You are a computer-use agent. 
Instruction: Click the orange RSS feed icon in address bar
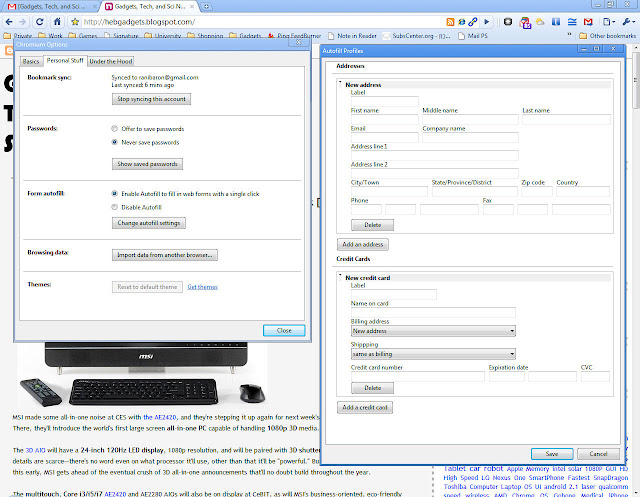pyautogui.click(x=450, y=22)
